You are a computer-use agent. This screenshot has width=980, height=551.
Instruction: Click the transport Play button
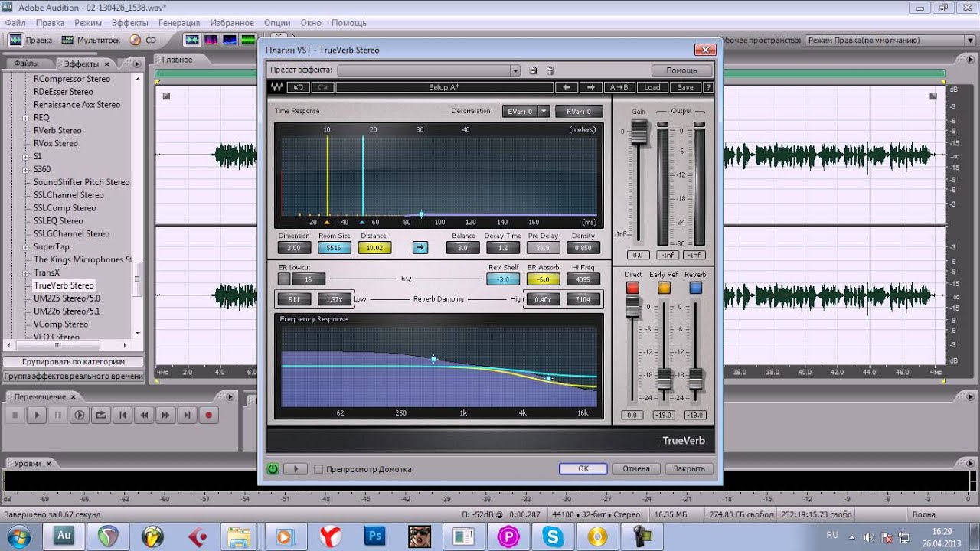(x=36, y=416)
